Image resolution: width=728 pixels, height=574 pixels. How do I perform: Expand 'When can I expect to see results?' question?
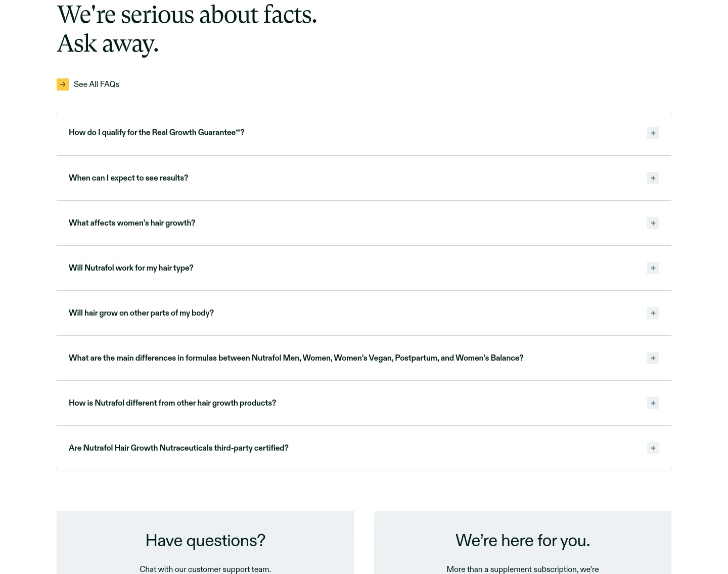tap(364, 178)
